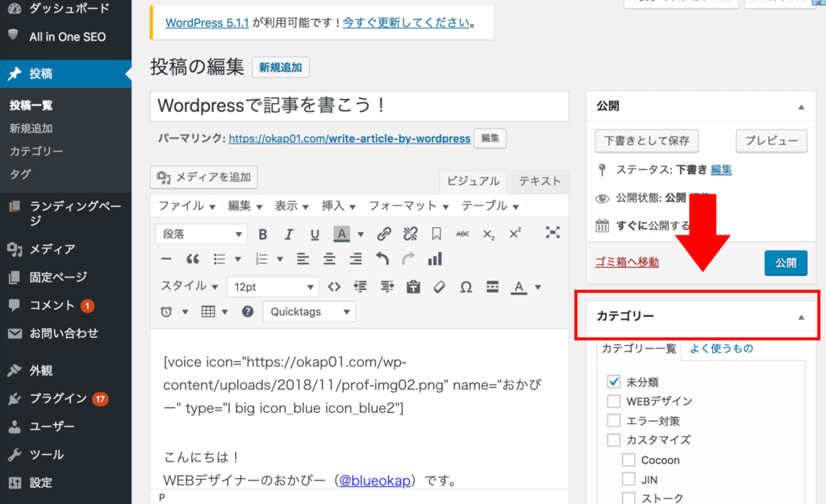The height and width of the screenshot is (504, 826).
Task: Open the ファイル menu
Action: coord(186,206)
